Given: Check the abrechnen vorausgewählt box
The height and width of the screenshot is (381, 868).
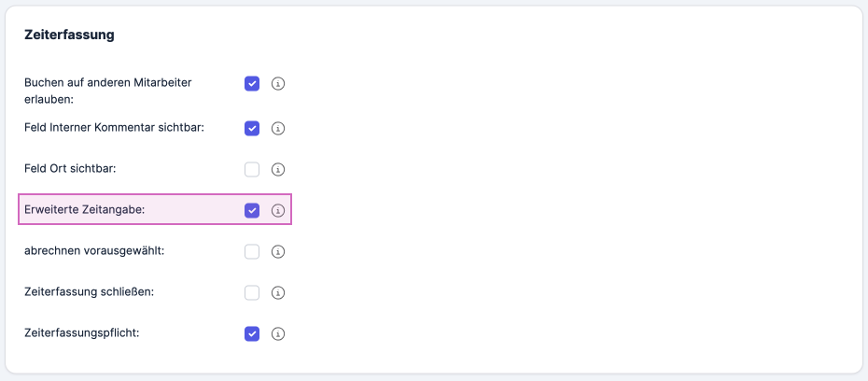Looking at the screenshot, I should pos(252,251).
